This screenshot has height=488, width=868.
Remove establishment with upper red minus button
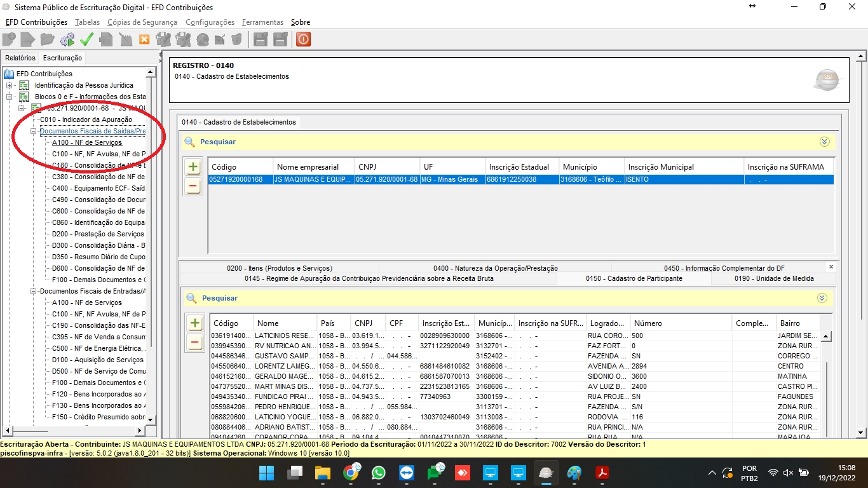click(193, 187)
